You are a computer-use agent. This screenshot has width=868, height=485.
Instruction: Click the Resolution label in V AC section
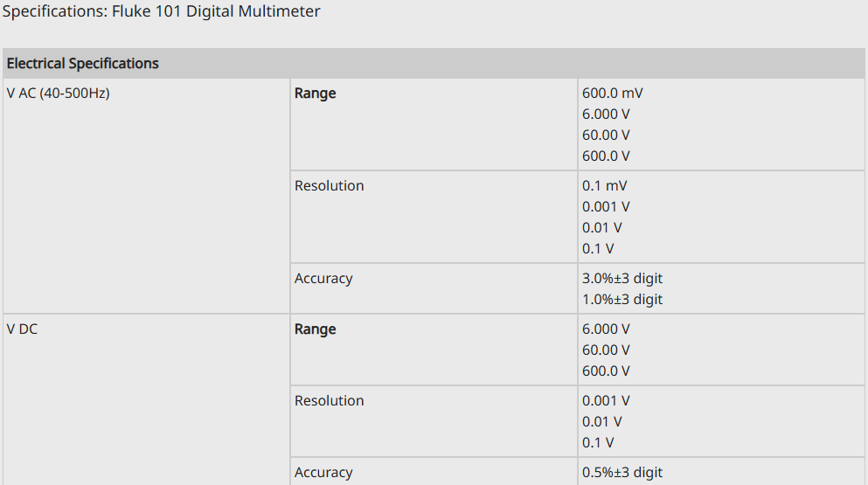pos(329,186)
